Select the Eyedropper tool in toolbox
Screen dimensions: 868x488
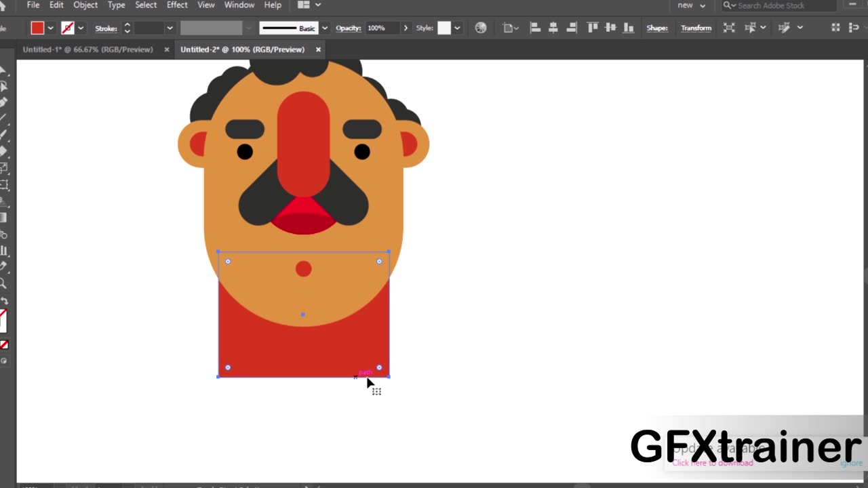point(3,267)
